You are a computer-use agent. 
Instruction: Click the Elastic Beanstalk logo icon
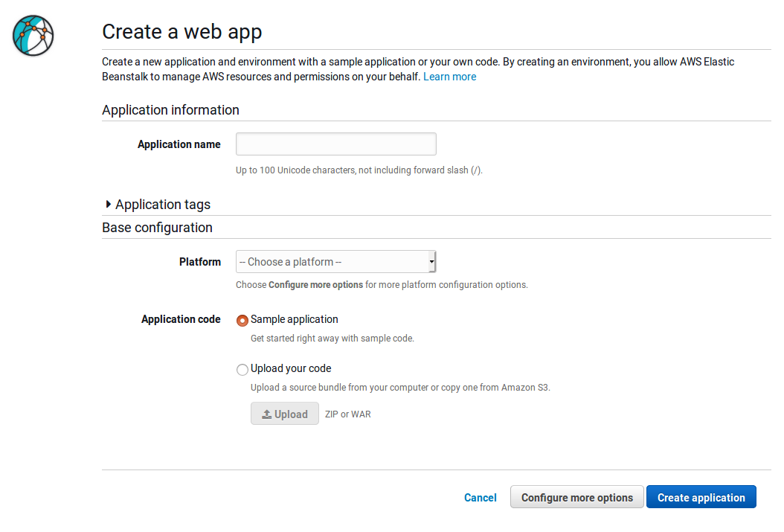pyautogui.click(x=33, y=35)
